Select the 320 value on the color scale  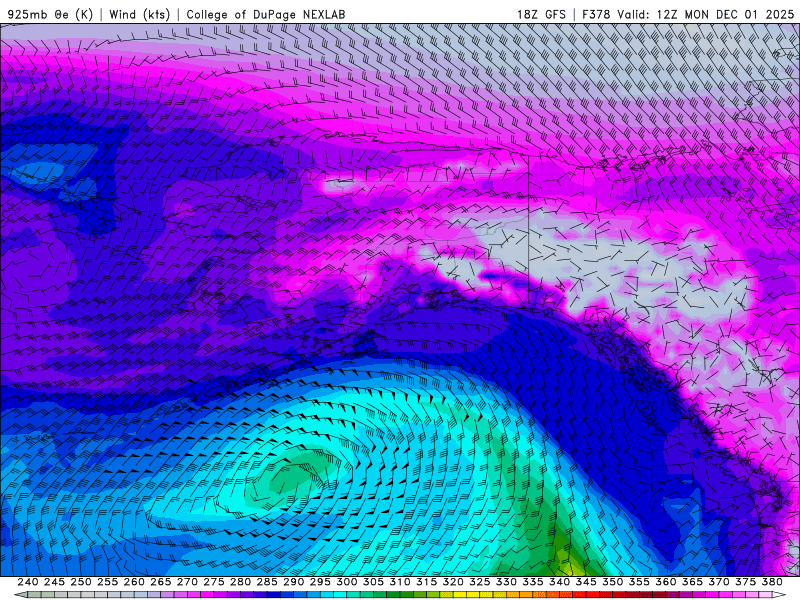pyautogui.click(x=453, y=582)
